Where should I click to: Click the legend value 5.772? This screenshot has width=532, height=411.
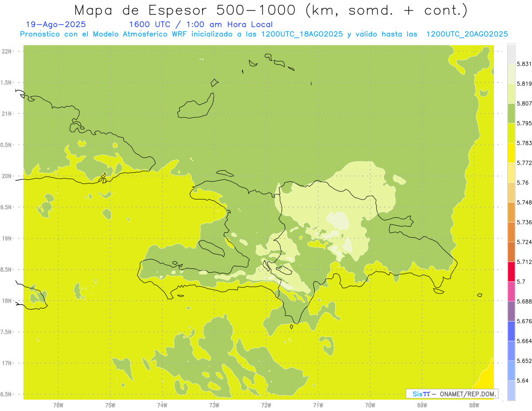tap(524, 163)
